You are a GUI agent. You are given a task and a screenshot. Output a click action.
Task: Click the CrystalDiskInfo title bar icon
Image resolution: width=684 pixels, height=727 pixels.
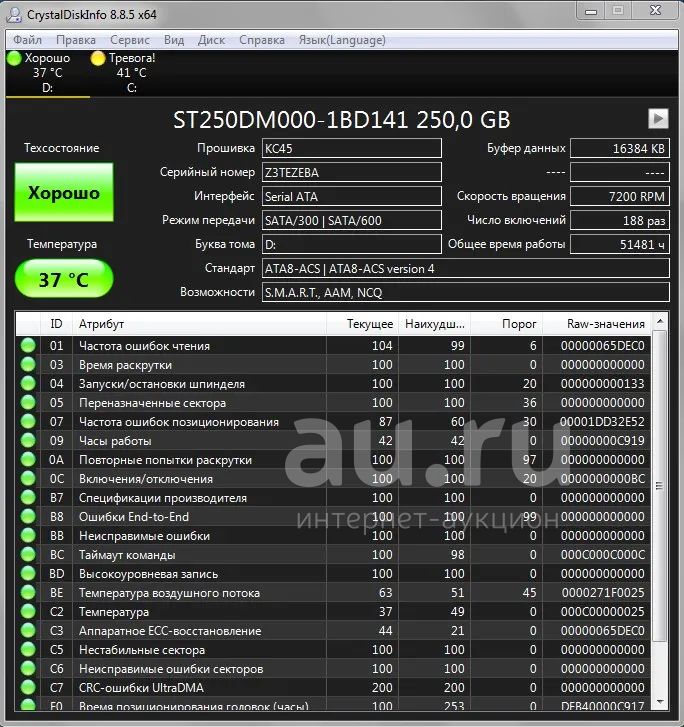14,15
